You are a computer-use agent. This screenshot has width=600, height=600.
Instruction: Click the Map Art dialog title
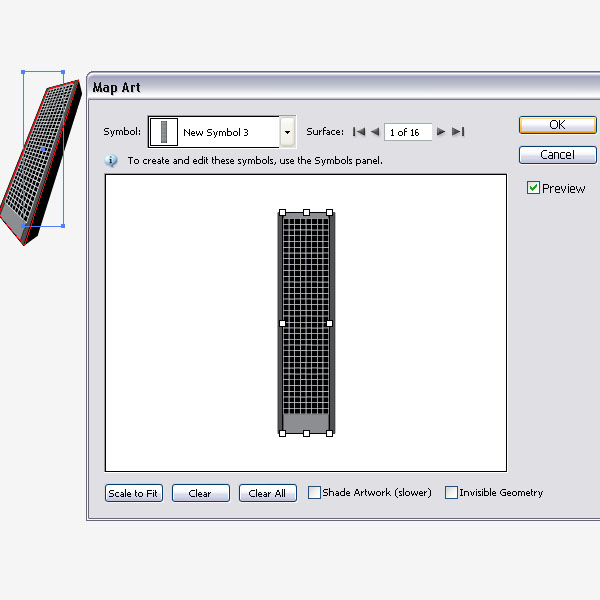point(116,87)
